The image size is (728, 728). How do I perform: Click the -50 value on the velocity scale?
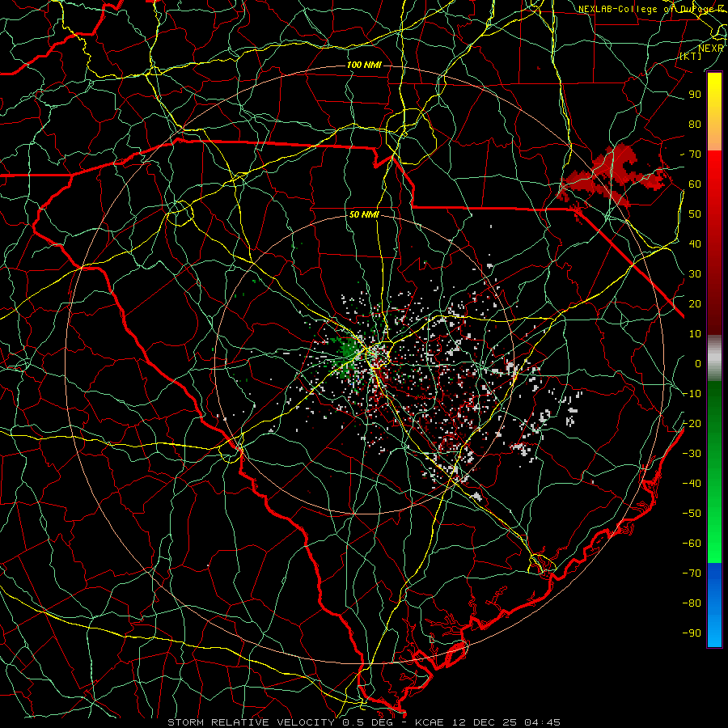(692, 514)
